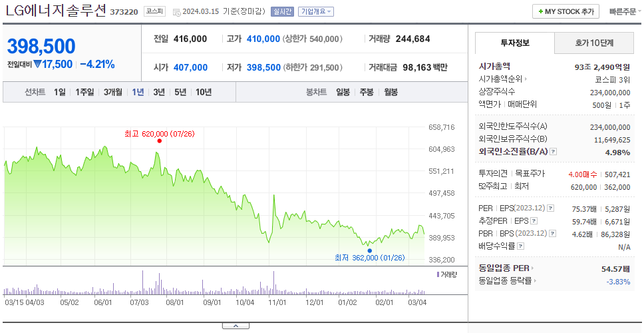
Task: Select the 1주일 line chart period
Action: click(84, 92)
